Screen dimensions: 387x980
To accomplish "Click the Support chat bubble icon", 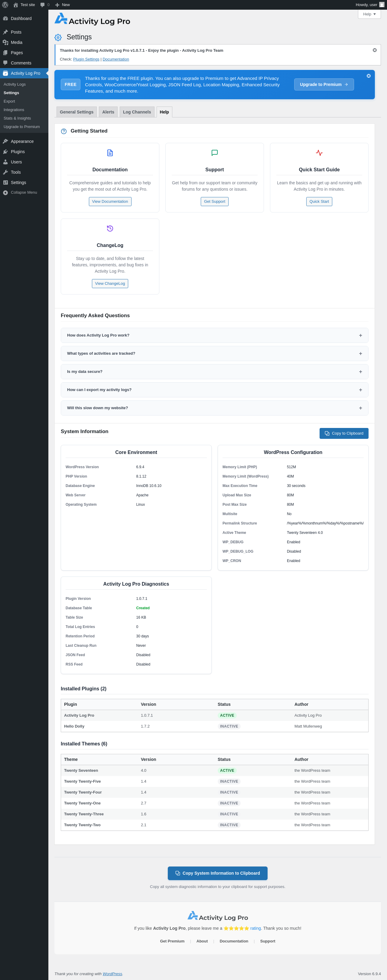I will (214, 153).
